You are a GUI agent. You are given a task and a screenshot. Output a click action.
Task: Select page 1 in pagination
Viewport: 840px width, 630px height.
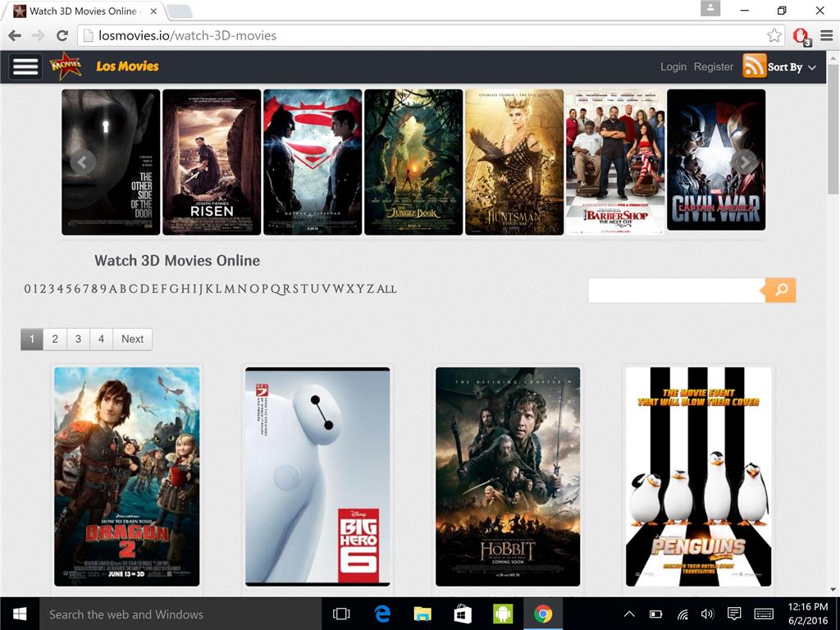click(32, 339)
